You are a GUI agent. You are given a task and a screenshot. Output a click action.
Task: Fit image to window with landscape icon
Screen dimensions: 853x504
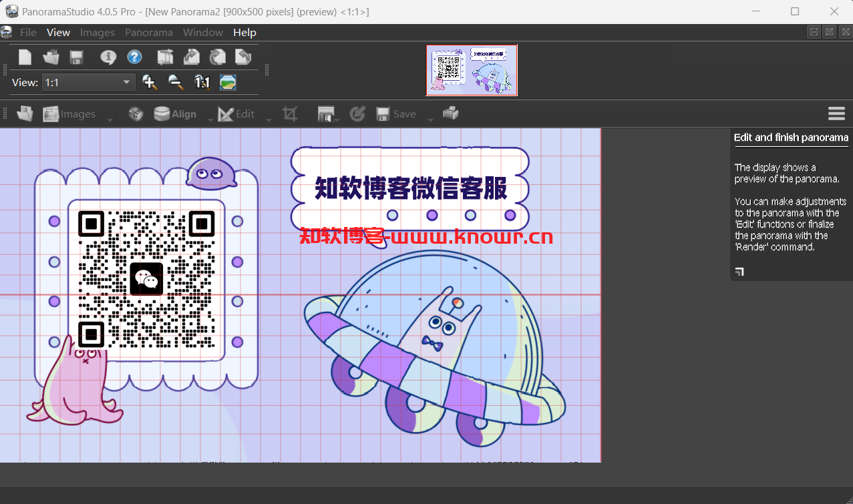[x=228, y=82]
